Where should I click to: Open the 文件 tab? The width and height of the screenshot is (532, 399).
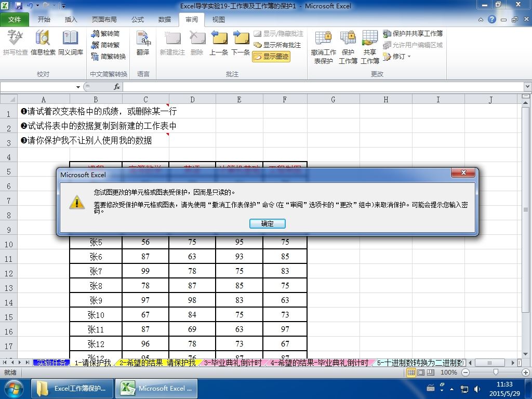tap(15, 20)
